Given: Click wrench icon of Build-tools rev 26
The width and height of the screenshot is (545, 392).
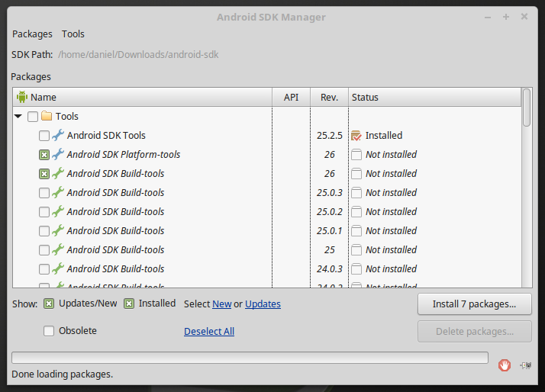Looking at the screenshot, I should click(58, 173).
